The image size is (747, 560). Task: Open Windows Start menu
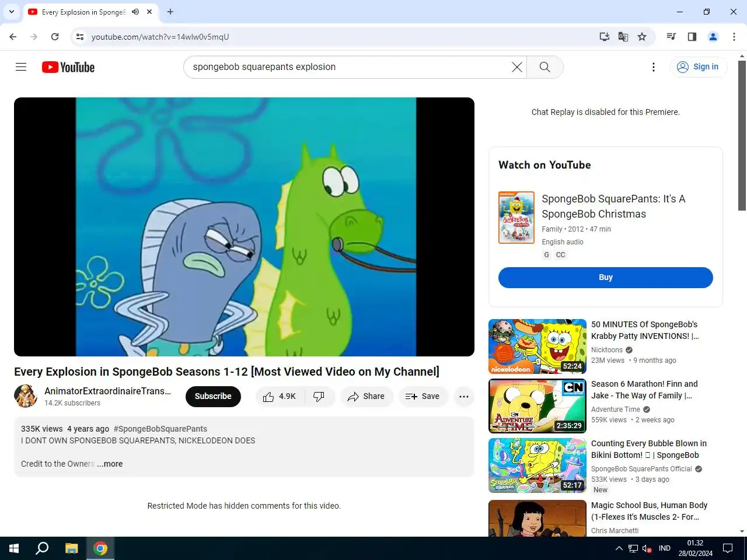pyautogui.click(x=14, y=548)
